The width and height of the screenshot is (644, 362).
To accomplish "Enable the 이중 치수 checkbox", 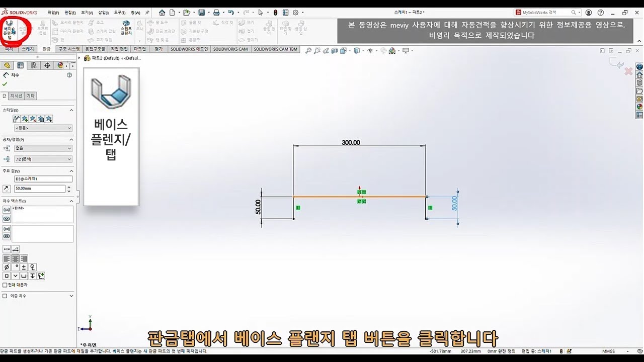I will pos(5,296).
